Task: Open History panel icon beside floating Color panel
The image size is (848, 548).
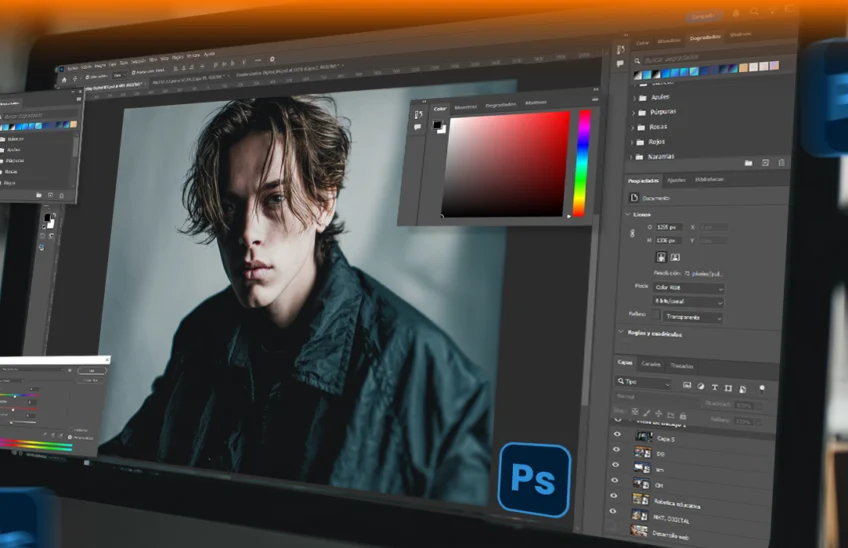Action: [x=418, y=115]
